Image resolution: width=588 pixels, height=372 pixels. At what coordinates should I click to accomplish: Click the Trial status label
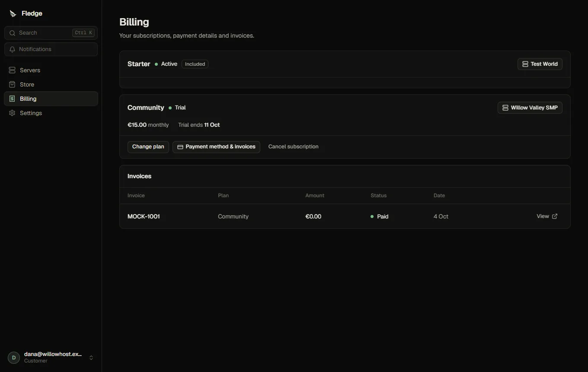pyautogui.click(x=177, y=108)
